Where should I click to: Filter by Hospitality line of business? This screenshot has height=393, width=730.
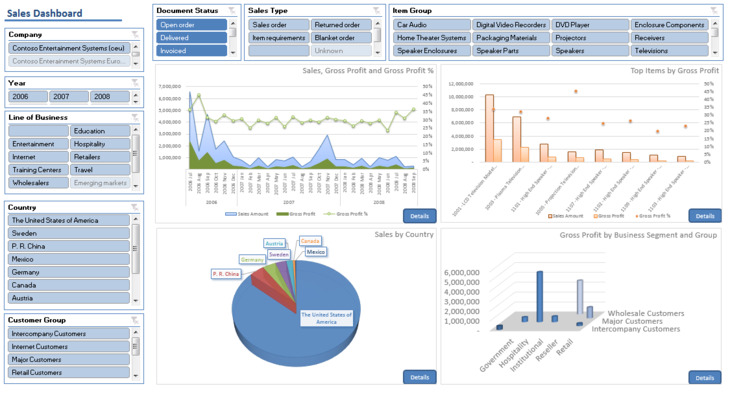coord(100,144)
